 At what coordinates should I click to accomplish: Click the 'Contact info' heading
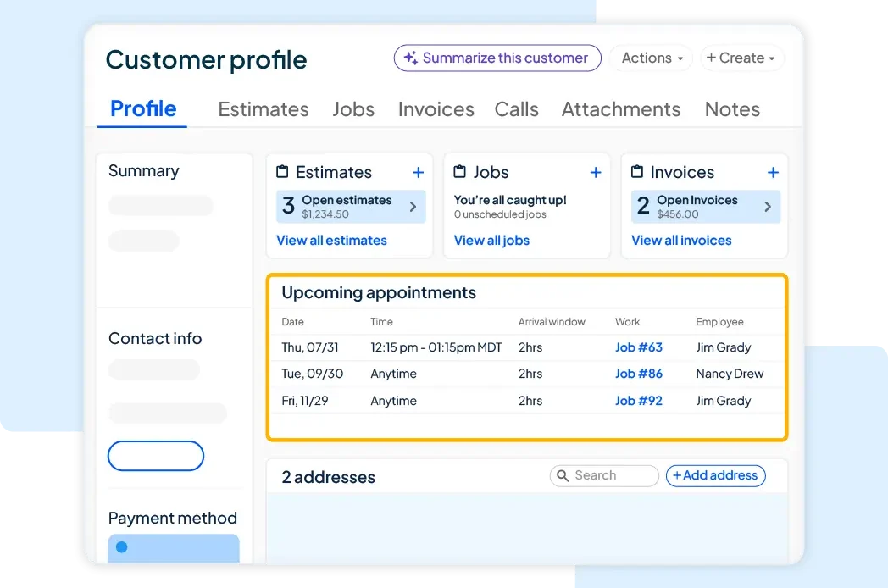click(x=155, y=338)
